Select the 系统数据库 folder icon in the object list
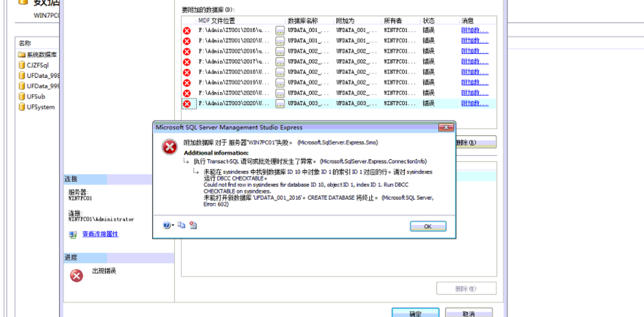Viewport: 644px width, 317px height. click(22, 55)
